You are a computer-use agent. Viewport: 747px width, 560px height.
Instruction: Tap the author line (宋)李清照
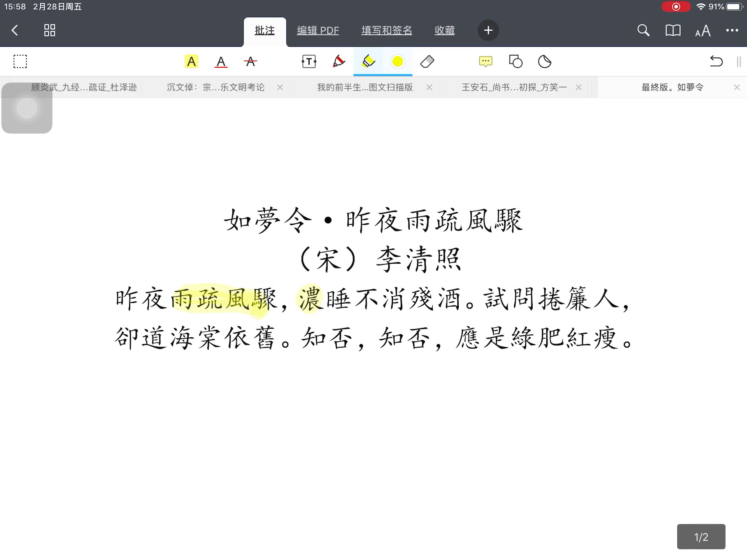pyautogui.click(x=381, y=259)
